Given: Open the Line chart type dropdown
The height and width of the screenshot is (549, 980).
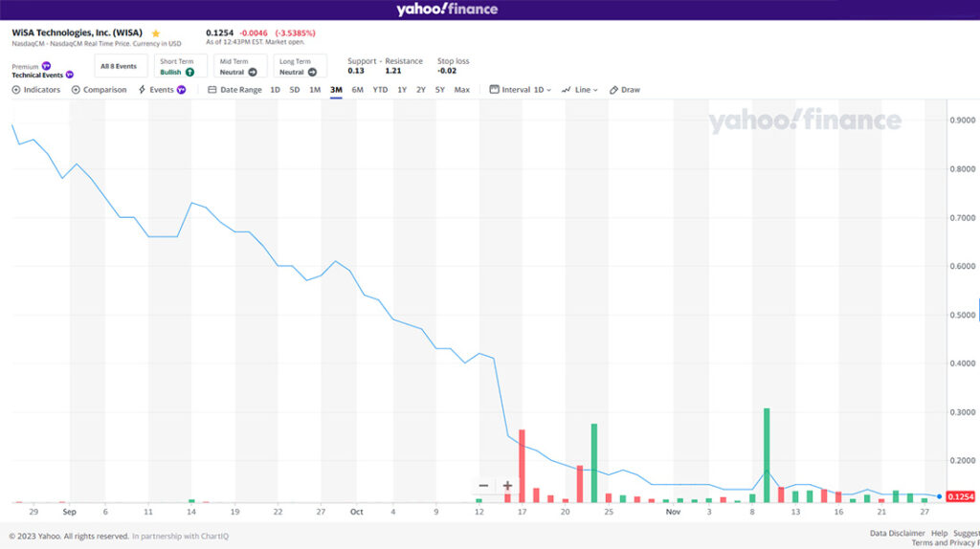Looking at the screenshot, I should pos(579,90).
